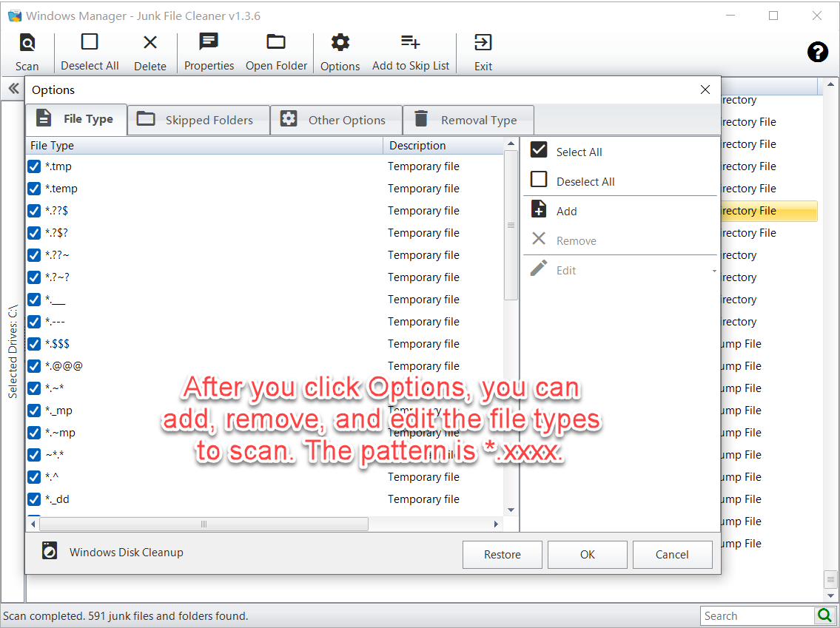
Task: Click the Windows Disk Cleanup icon
Action: 50,550
